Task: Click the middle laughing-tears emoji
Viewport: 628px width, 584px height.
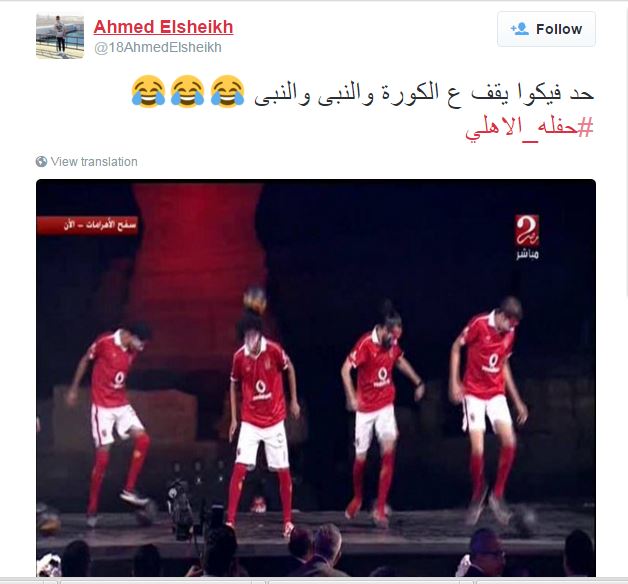Action: (187, 91)
